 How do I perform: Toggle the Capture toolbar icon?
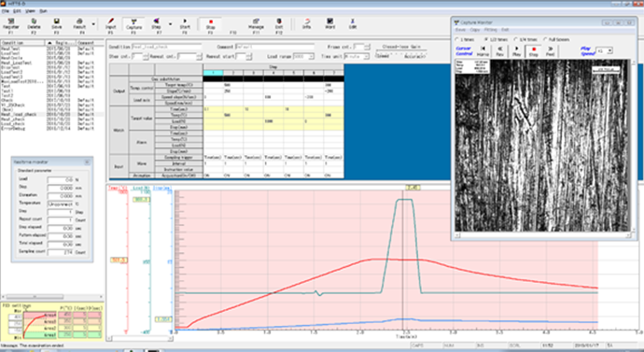133,24
